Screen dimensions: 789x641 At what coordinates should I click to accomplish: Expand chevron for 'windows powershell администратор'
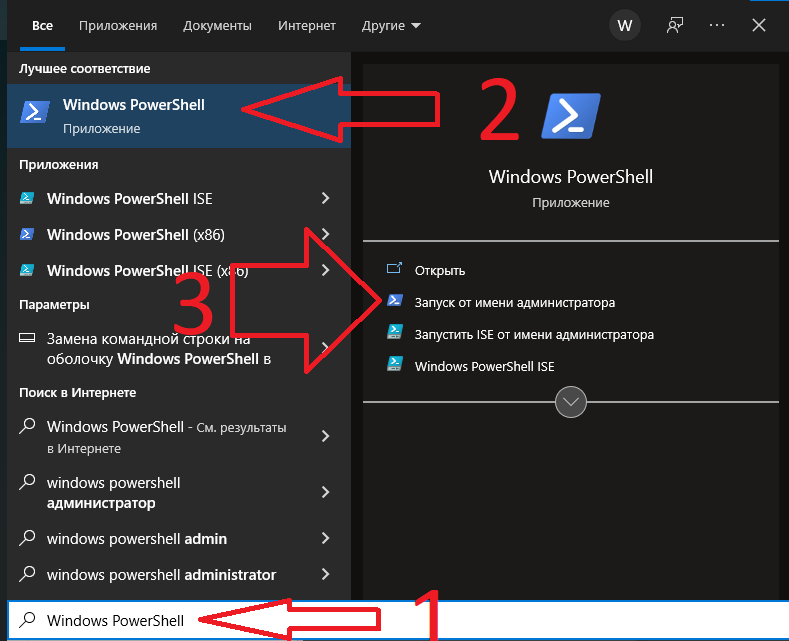click(326, 492)
